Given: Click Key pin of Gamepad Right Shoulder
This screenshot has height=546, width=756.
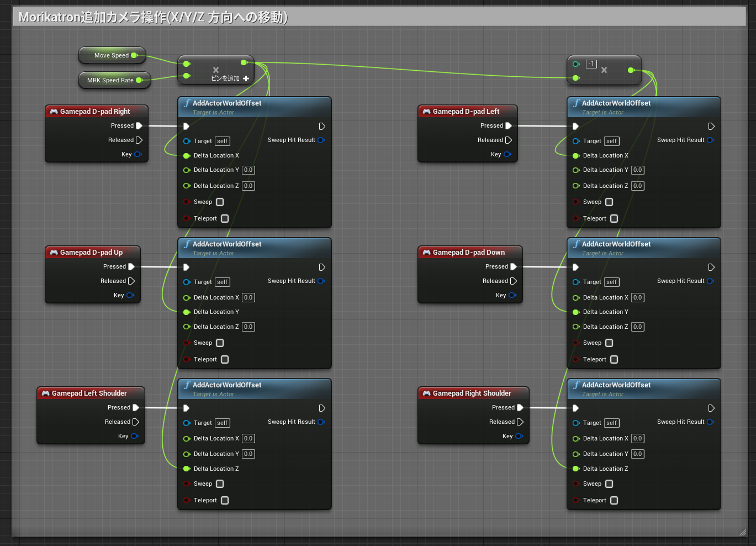Looking at the screenshot, I should pos(519,436).
